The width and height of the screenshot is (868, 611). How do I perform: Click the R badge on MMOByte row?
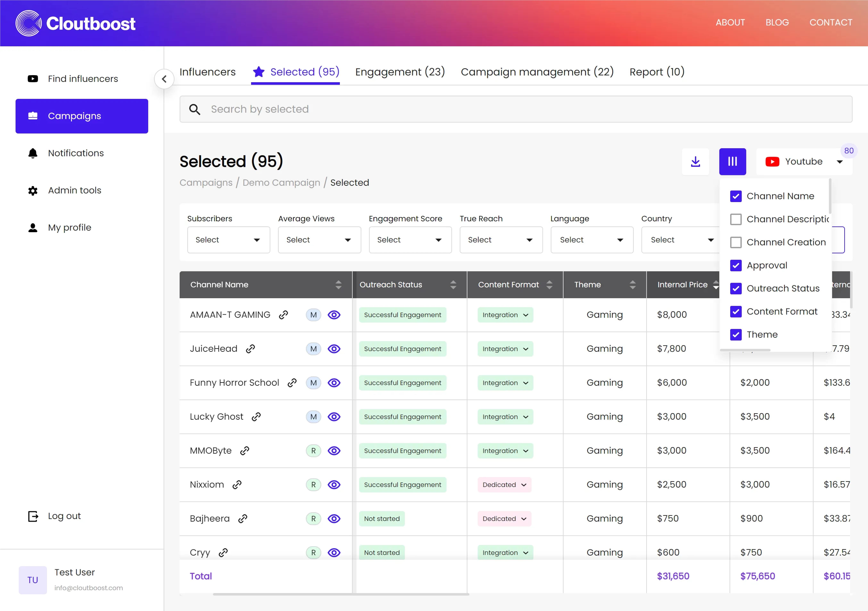313,451
